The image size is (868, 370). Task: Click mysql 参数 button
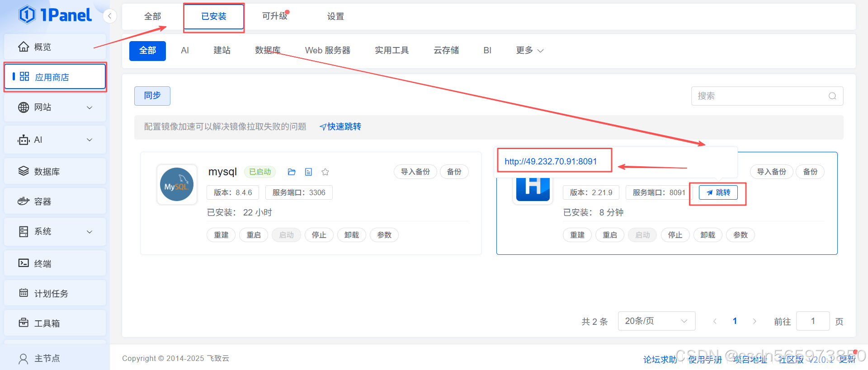click(384, 235)
